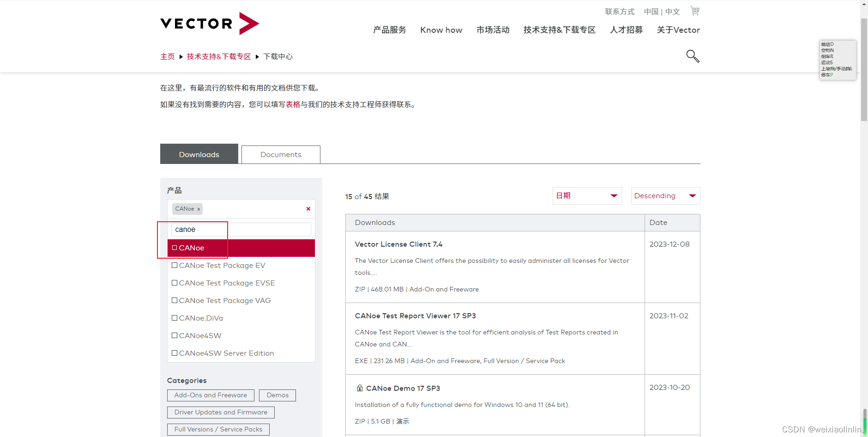Go to 技术支持&下载专区 breadcrumb
This screenshot has height=437, width=868.
click(x=219, y=56)
